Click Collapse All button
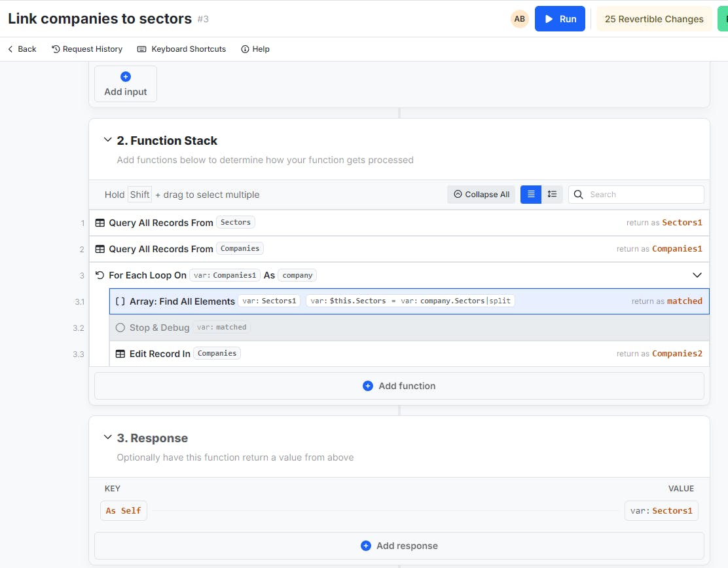Image resolution: width=728 pixels, height=568 pixels. pos(481,195)
